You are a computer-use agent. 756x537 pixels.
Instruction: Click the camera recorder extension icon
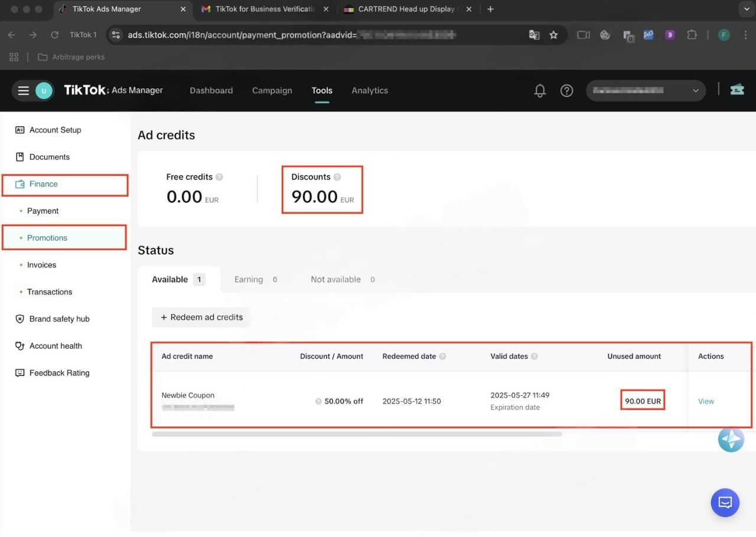click(584, 35)
